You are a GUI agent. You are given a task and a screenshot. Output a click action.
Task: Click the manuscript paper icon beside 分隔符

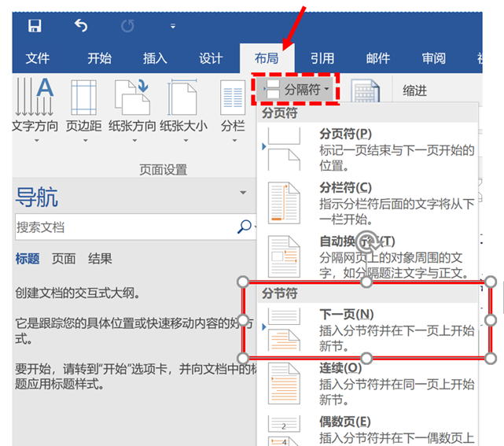[365, 91]
